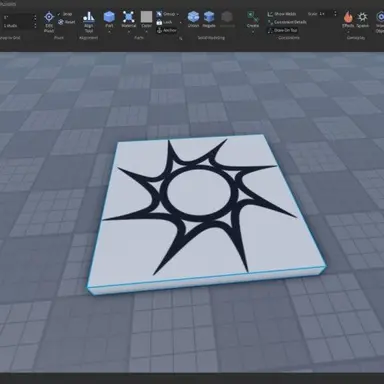Screen dimensions: 384x384
Task: Open the Material manager icon
Action: click(x=128, y=17)
